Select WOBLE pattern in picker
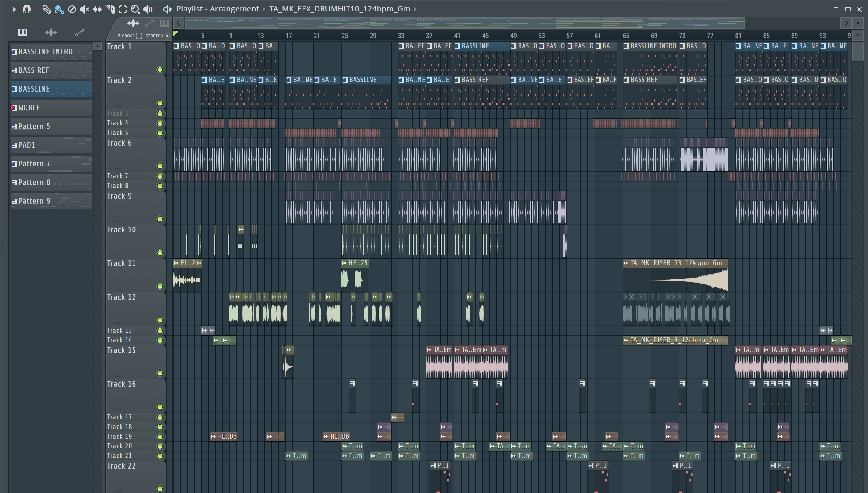Screen dimensions: 868x493 (51, 107)
